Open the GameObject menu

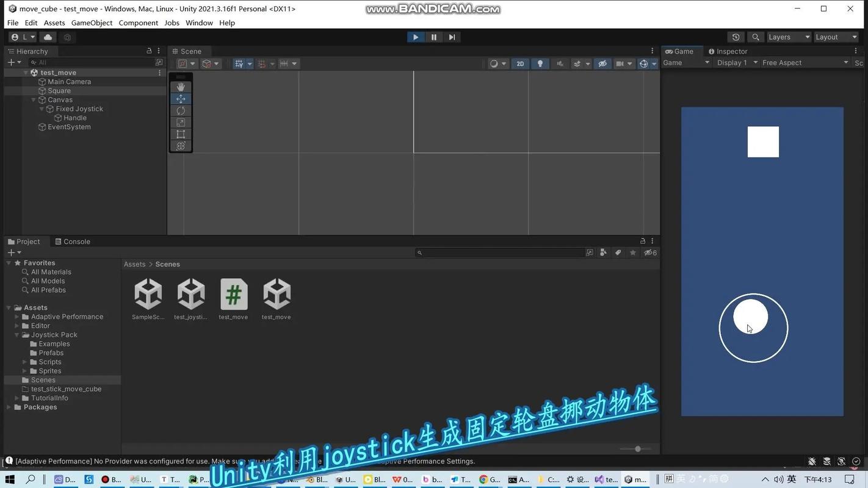[92, 23]
